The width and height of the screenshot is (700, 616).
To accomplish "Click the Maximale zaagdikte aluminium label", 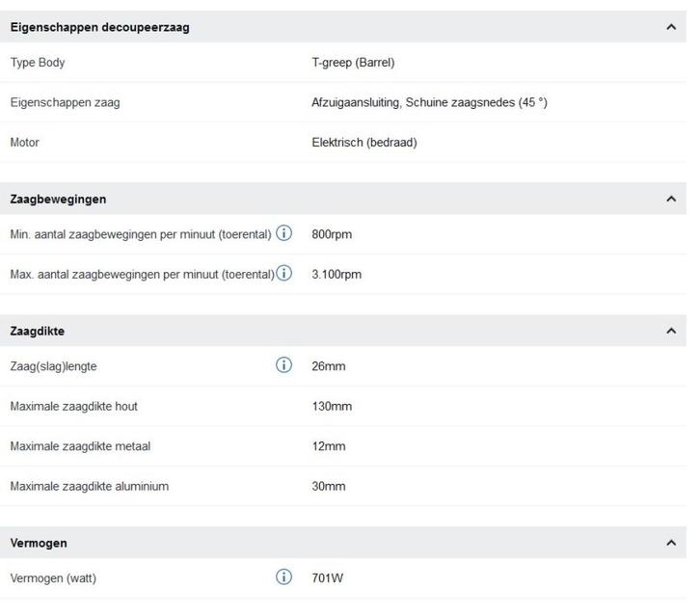I will tap(89, 487).
